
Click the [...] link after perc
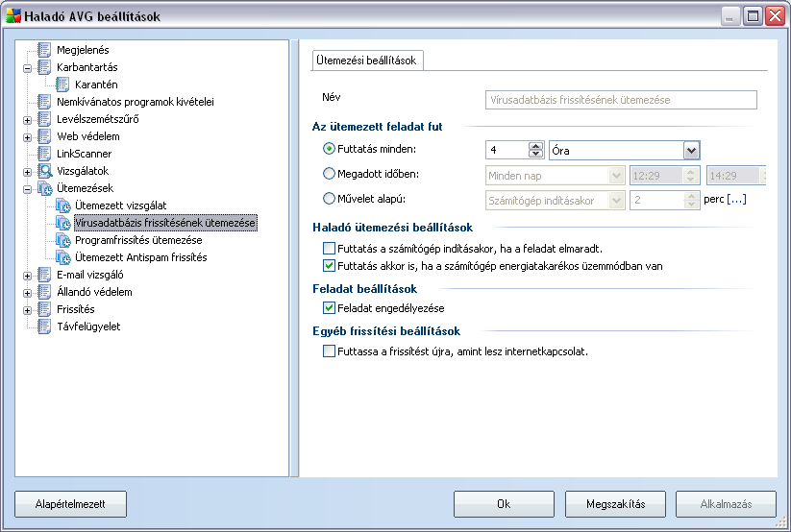click(736, 199)
